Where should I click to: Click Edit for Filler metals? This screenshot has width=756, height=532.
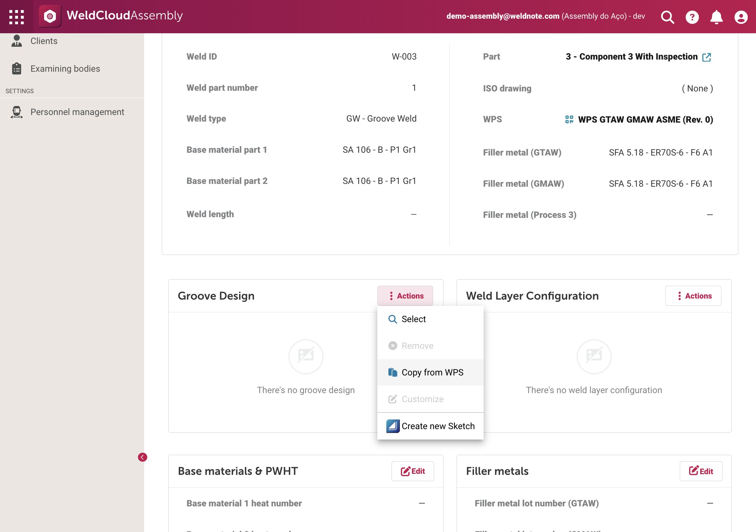(x=701, y=471)
